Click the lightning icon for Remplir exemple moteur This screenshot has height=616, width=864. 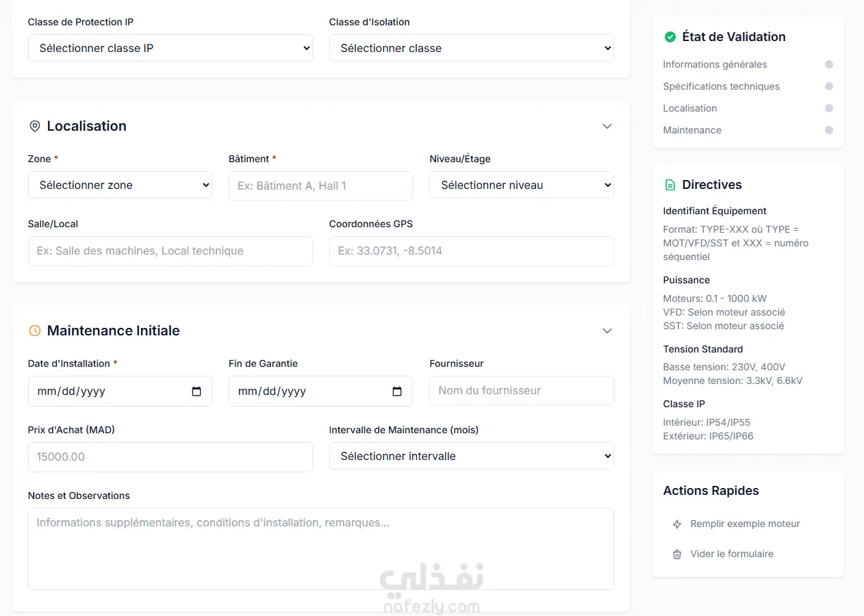(x=677, y=524)
